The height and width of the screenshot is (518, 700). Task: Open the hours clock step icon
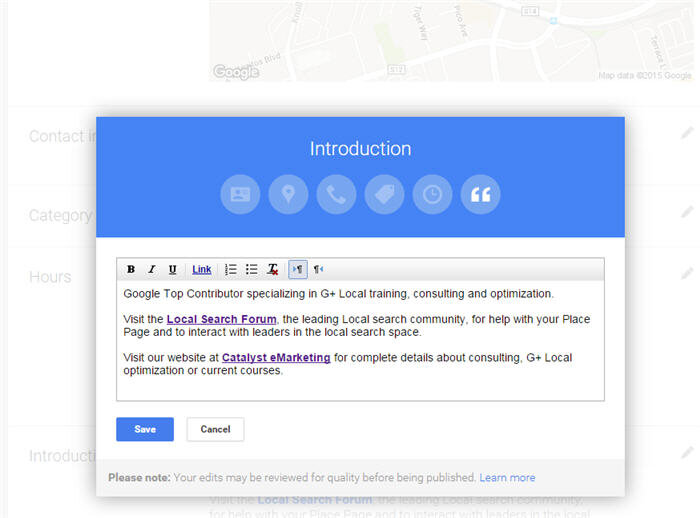[433, 194]
